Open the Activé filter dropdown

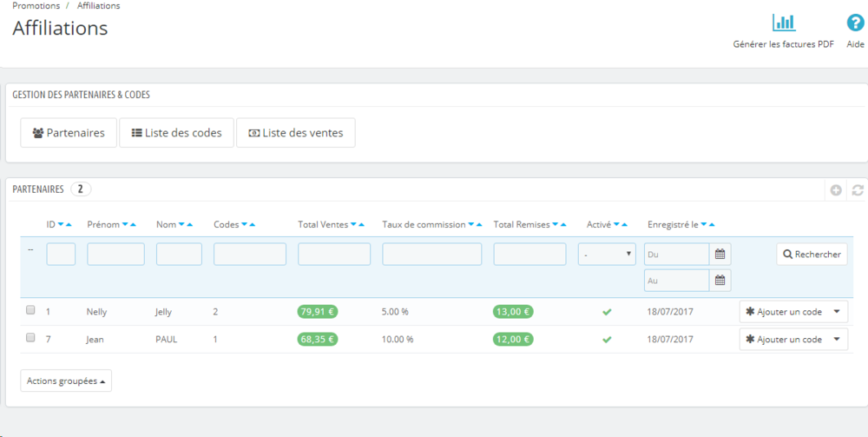click(x=607, y=255)
